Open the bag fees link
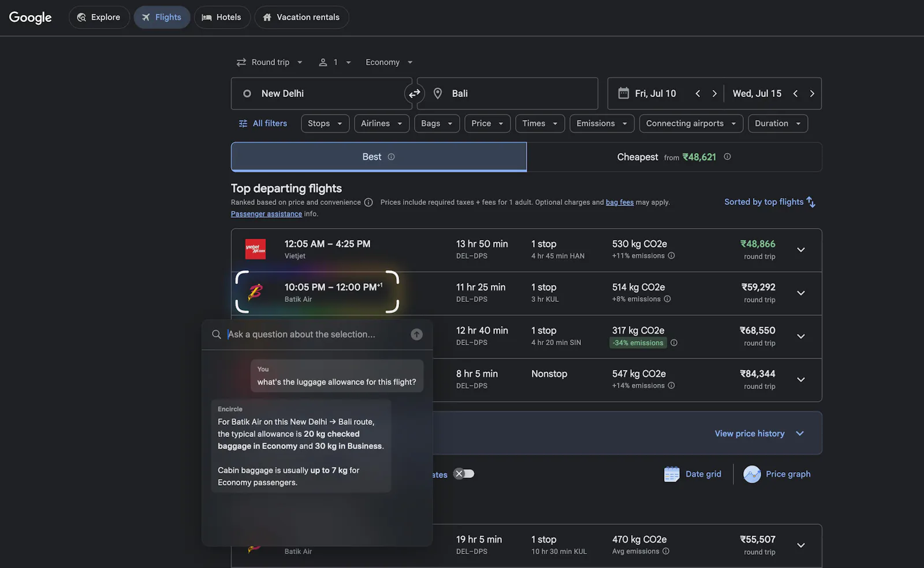924x568 pixels. click(620, 203)
